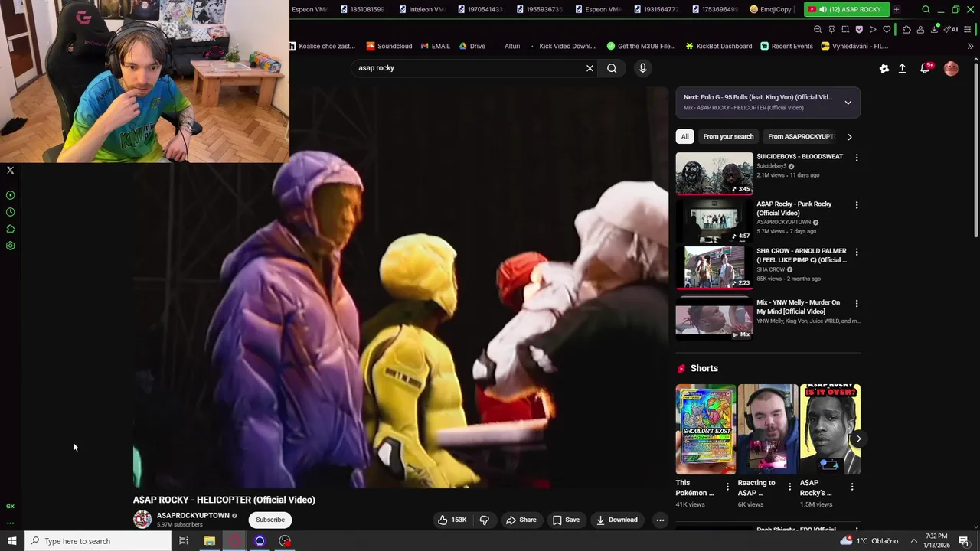Click the pin icon in the address bar

[x=831, y=29]
